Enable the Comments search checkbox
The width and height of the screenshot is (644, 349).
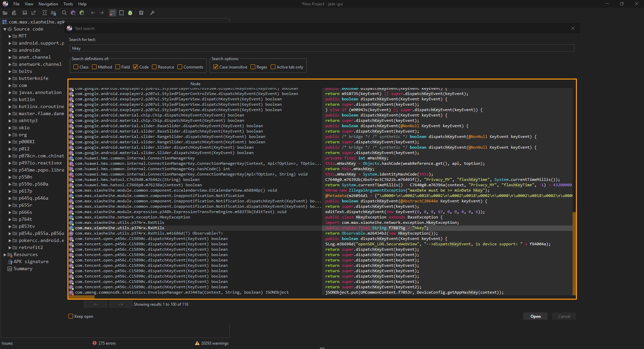(x=180, y=67)
